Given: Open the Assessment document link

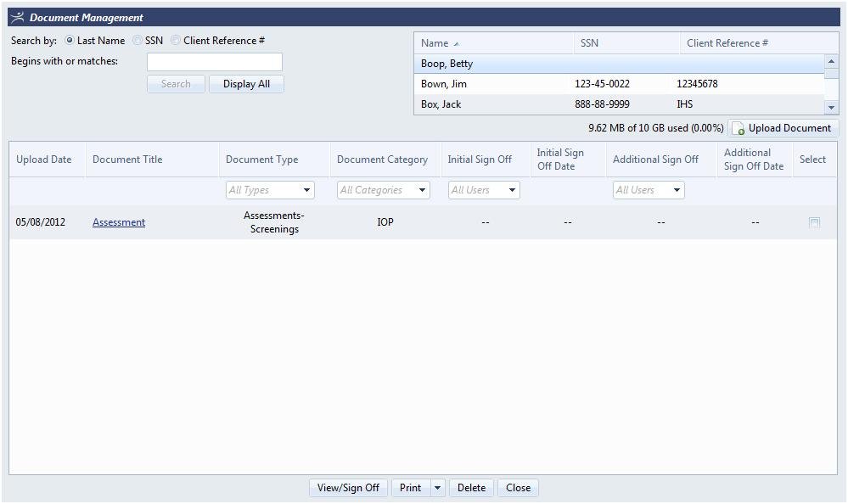Looking at the screenshot, I should point(119,222).
